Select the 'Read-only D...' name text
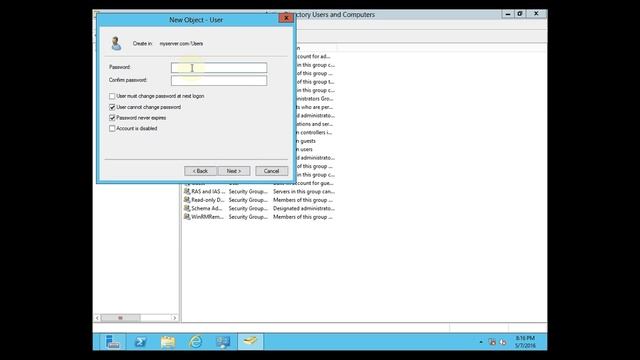The height and width of the screenshot is (360, 640). pos(208,200)
